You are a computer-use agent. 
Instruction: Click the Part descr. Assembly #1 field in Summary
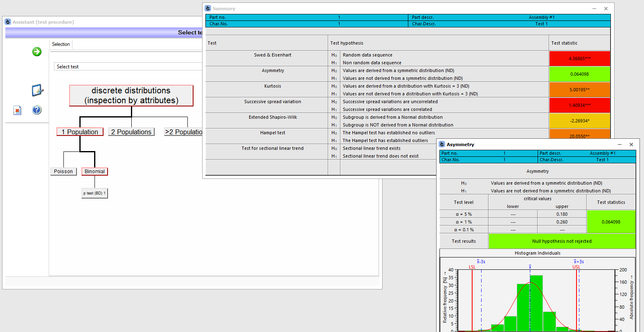(x=509, y=17)
